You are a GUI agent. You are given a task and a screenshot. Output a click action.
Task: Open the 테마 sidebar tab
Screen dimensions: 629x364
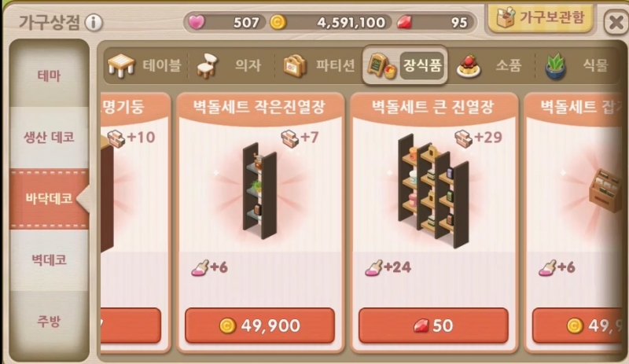tap(49, 75)
